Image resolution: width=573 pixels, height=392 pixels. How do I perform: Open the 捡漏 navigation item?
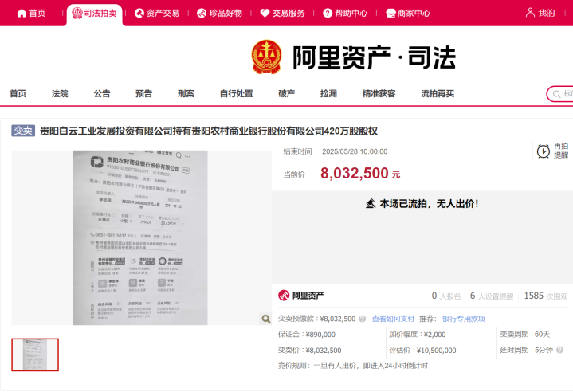click(329, 93)
